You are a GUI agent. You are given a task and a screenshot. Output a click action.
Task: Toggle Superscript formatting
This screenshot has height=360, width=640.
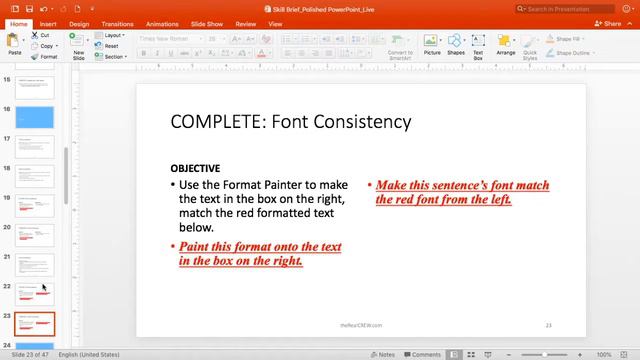coord(198,53)
